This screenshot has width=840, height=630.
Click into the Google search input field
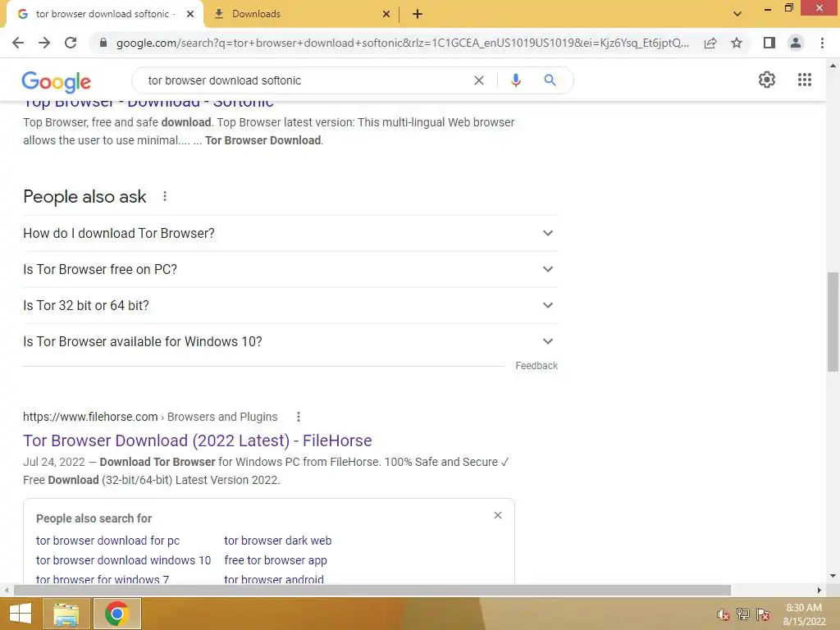coord(305,80)
